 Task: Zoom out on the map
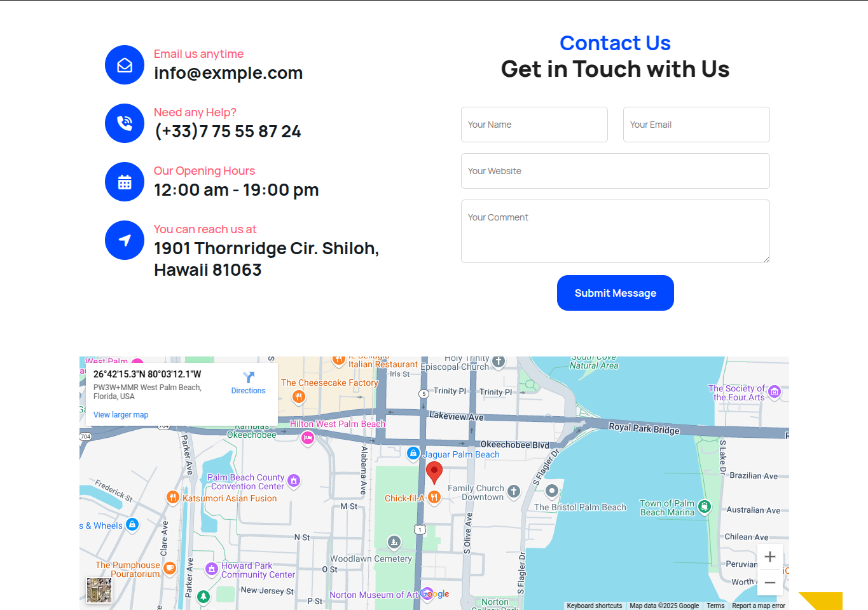tap(770, 582)
